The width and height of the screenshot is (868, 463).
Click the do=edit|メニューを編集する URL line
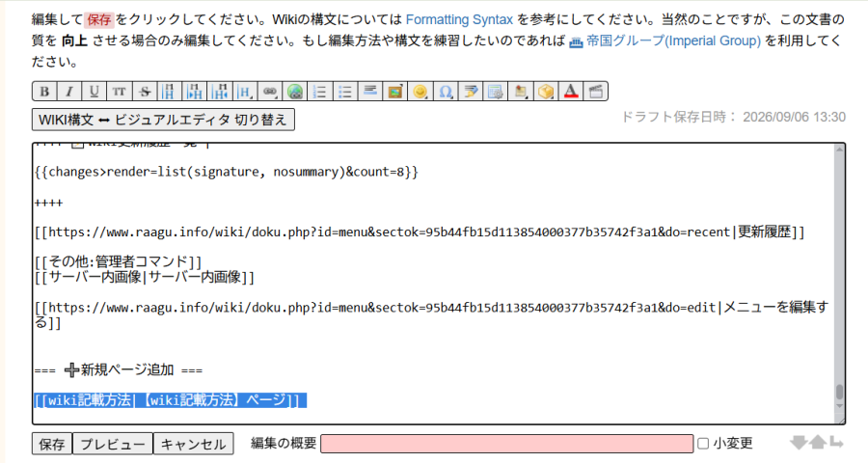pos(432,314)
